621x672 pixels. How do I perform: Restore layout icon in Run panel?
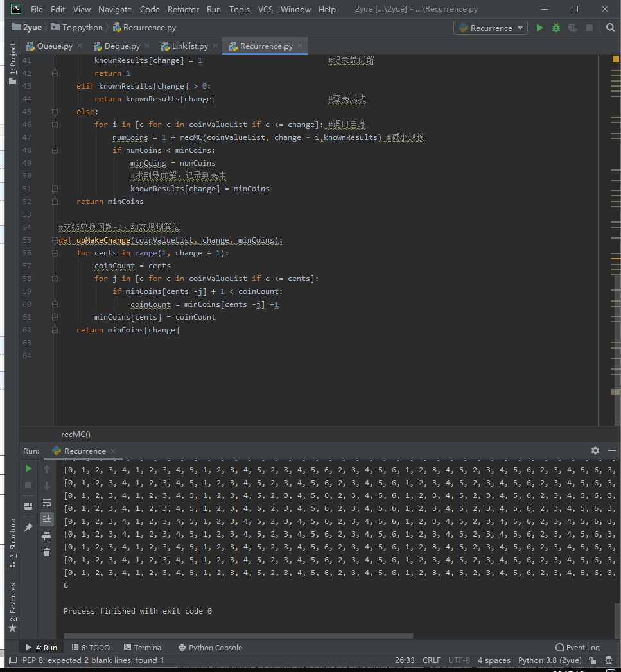(28, 506)
